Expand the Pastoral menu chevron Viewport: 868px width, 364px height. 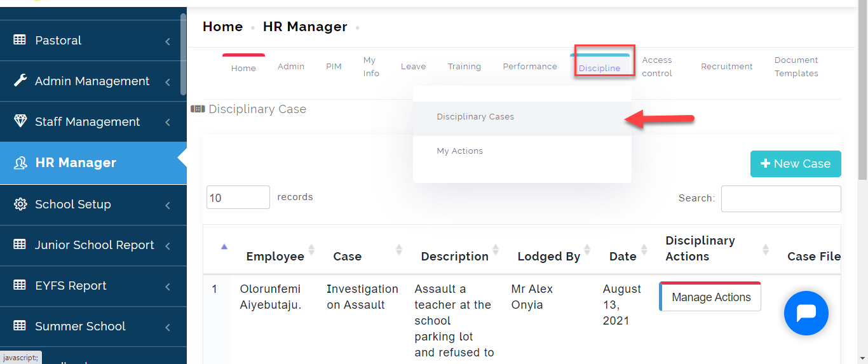[x=168, y=41]
